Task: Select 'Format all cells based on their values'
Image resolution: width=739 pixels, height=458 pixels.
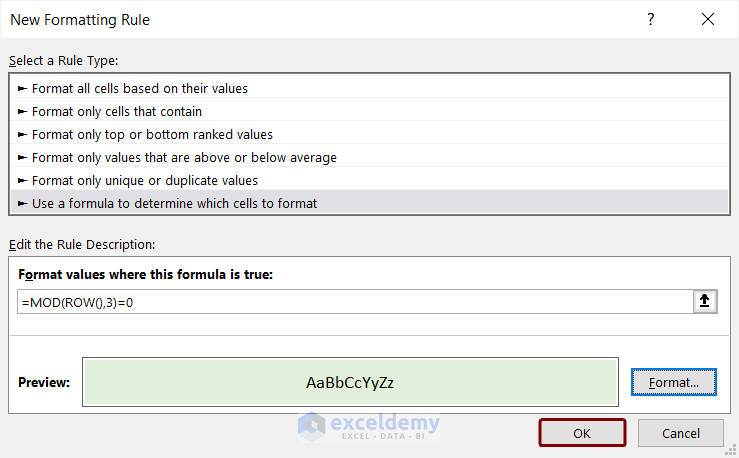Action: pyautogui.click(x=140, y=88)
